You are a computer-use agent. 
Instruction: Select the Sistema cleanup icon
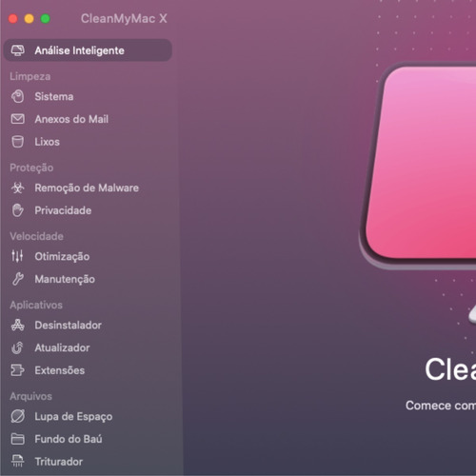tap(18, 96)
